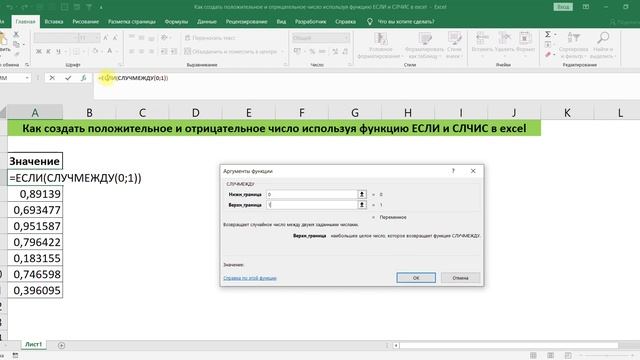This screenshot has height=360, width=640.
Task: Close the Аргументы функции dialog
Action: [473, 171]
